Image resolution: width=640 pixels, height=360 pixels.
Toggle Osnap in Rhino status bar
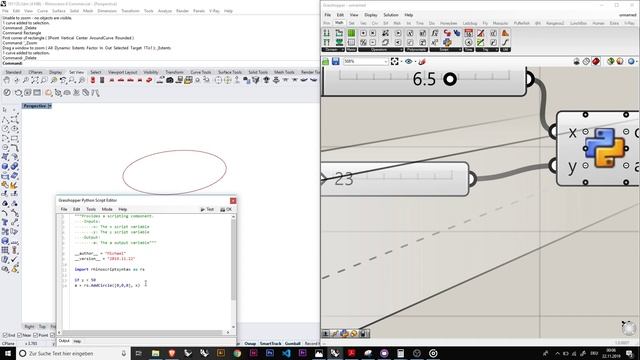250,343
